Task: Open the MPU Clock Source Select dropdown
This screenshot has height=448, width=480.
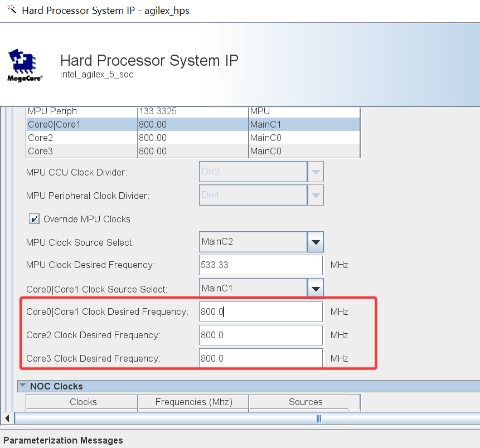Action: (x=316, y=242)
